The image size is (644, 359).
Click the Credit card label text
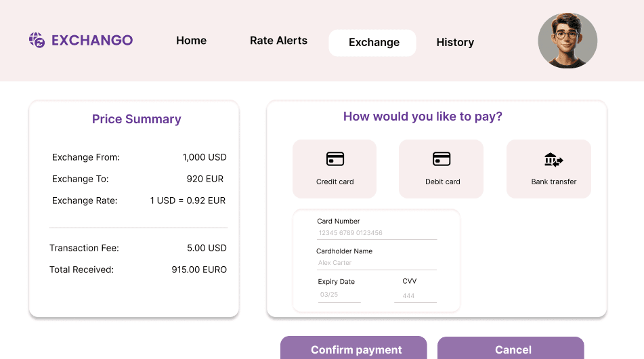coord(335,182)
